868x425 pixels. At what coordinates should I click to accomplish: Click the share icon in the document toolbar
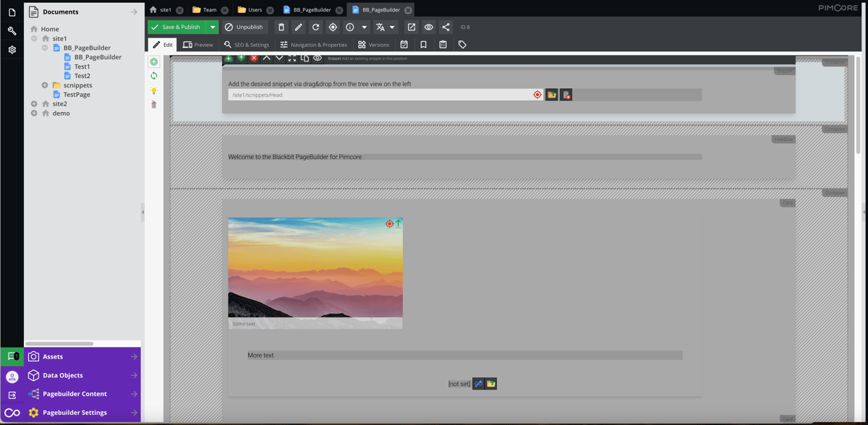(x=445, y=27)
